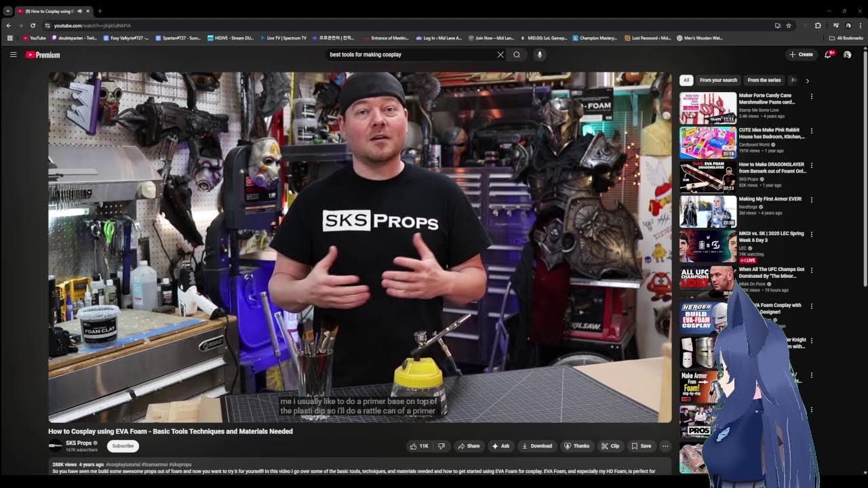Open How to Make DRAGONSLAYER thumbnail
The image size is (868, 488).
pyautogui.click(x=708, y=178)
